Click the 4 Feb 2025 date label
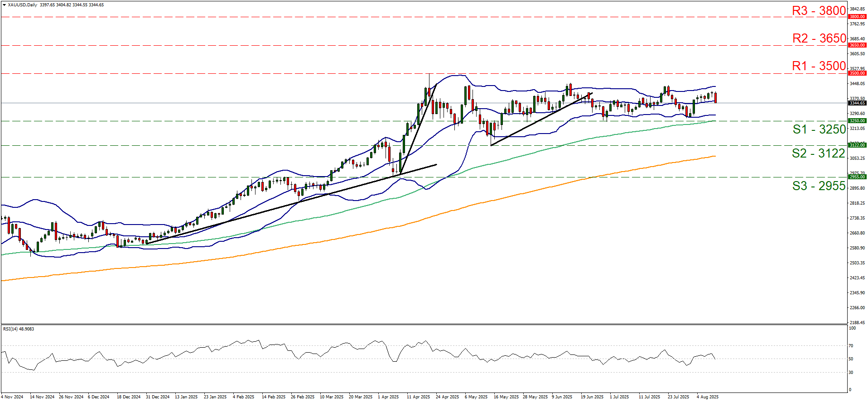 tap(244, 397)
